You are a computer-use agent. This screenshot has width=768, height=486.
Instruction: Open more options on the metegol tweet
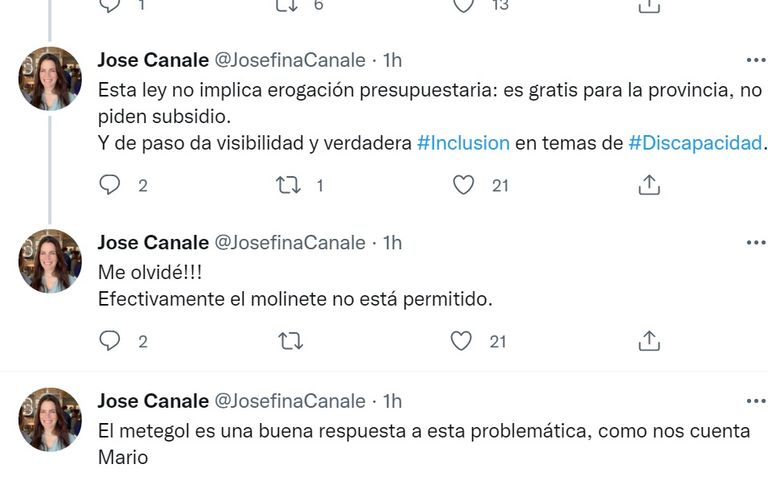point(756,401)
